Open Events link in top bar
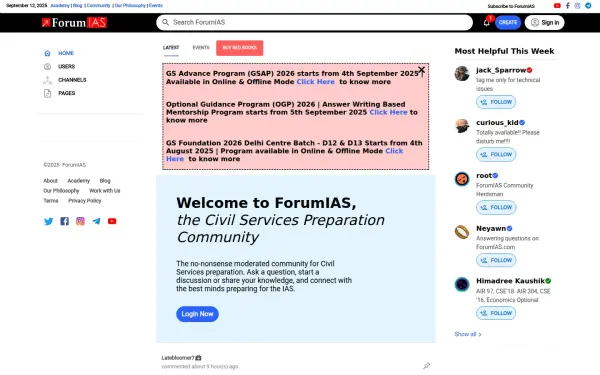 click(156, 5)
